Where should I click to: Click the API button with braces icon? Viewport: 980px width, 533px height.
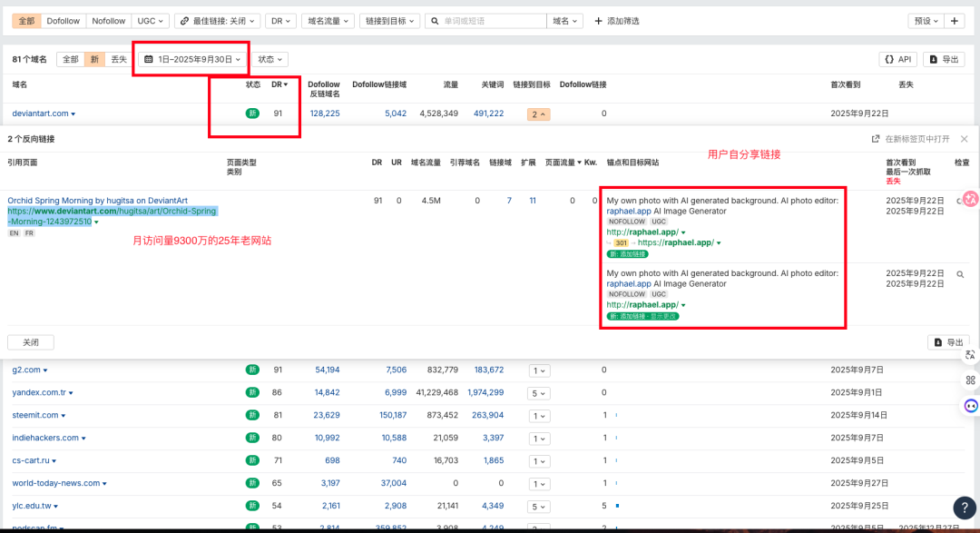(898, 59)
